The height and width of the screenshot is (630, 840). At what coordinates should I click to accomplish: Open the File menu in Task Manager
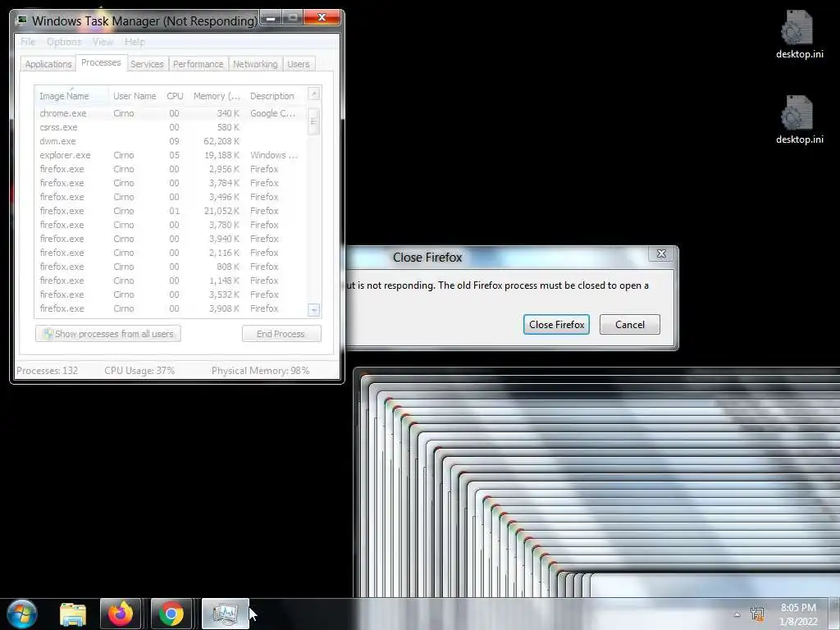28,42
